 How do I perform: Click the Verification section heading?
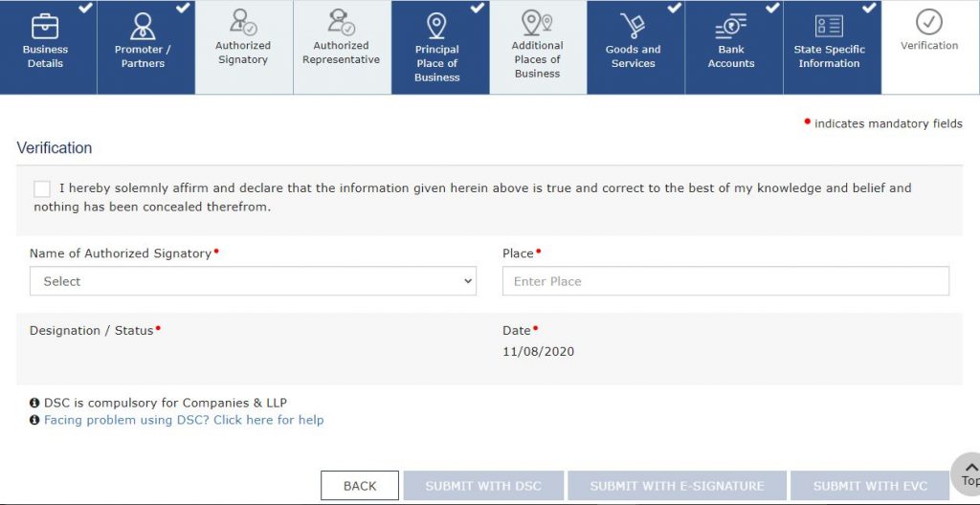(55, 148)
